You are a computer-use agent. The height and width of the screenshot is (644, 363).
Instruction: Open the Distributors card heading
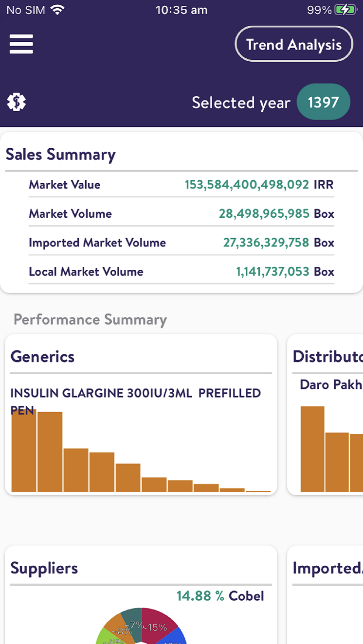(327, 357)
